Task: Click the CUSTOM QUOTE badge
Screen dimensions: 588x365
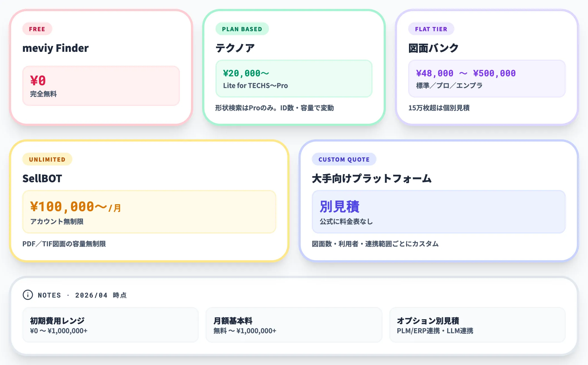Action: (344, 159)
